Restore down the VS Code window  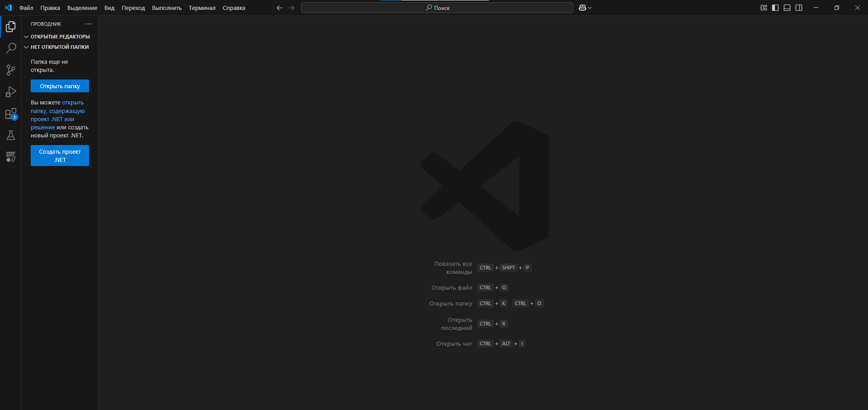(x=837, y=8)
